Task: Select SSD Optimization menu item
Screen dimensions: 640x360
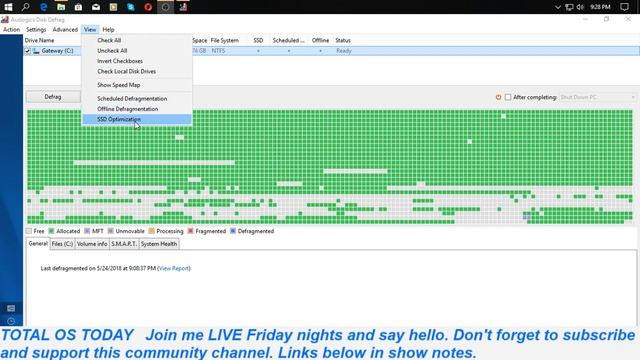Action: pos(137,119)
